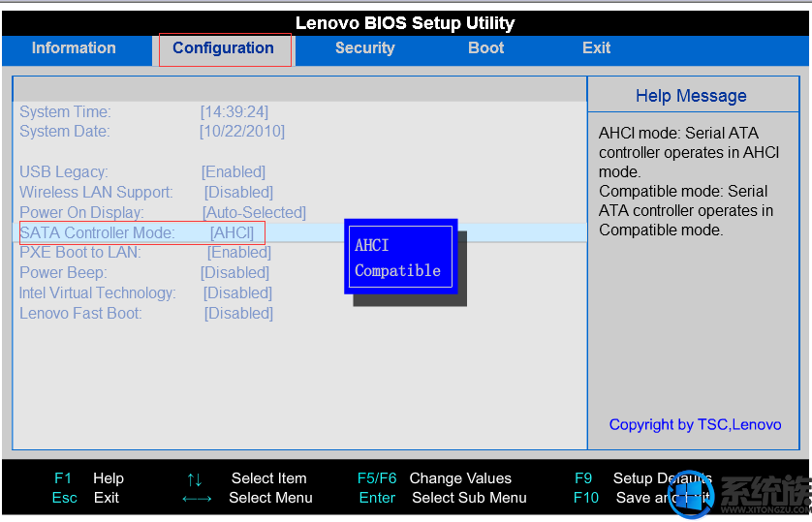Click the Lenovo BIOS Setup Utility title

(x=405, y=23)
